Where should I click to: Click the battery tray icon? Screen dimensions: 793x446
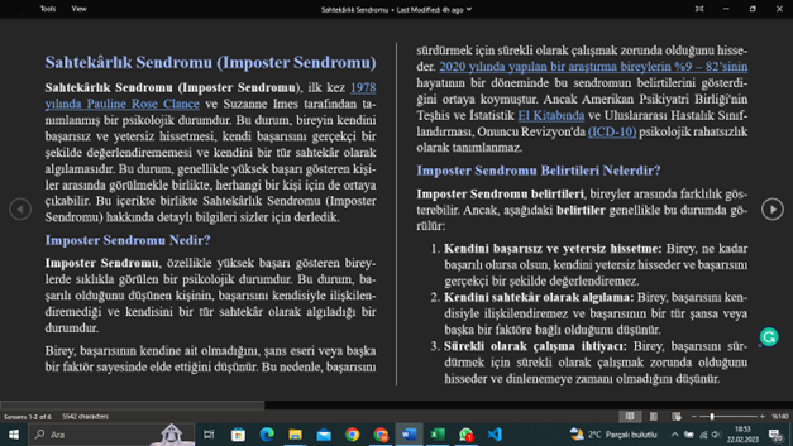click(688, 434)
